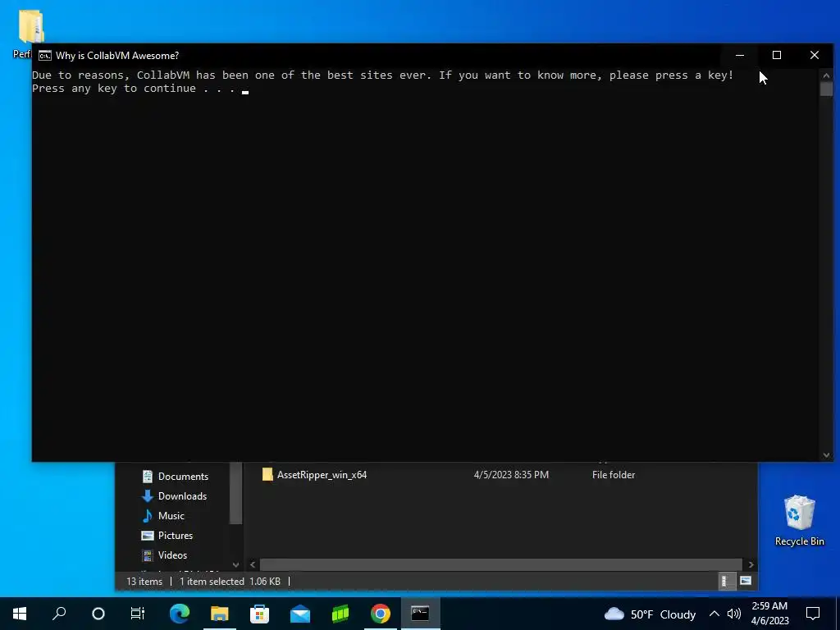This screenshot has height=630, width=840.
Task: Close the CollabVM console window
Action: (815, 55)
